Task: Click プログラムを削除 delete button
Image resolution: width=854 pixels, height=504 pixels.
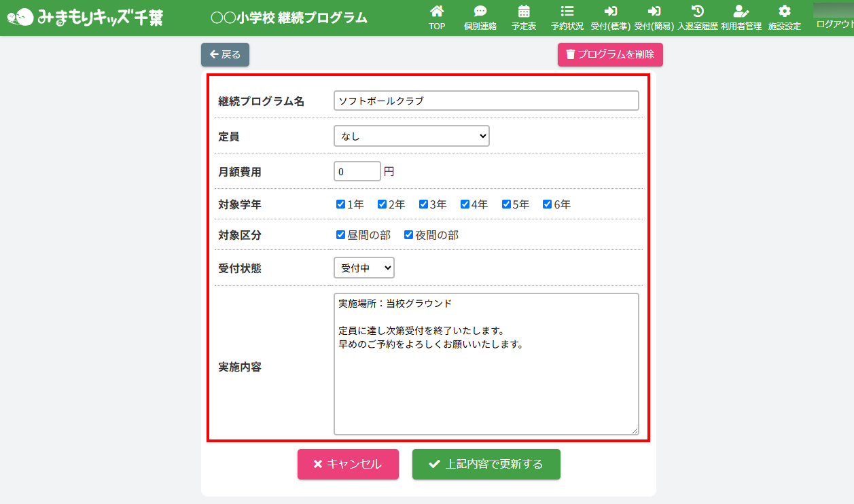Action: tap(610, 54)
